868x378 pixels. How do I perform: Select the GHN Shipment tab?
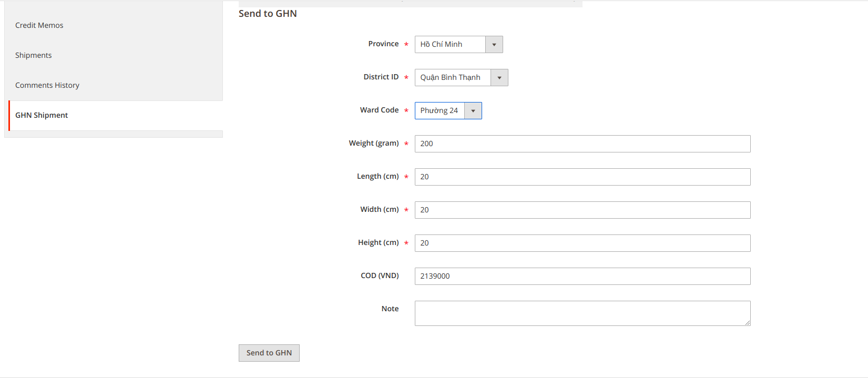42,115
